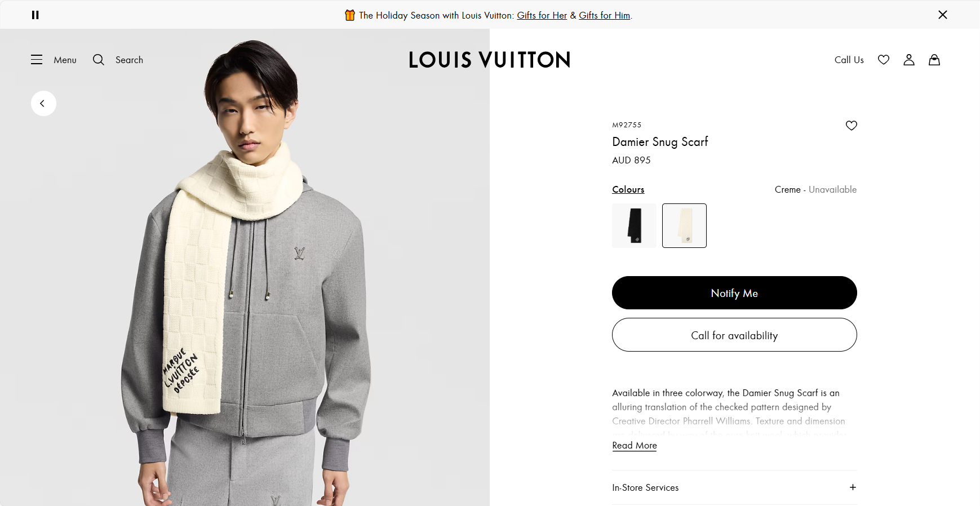Open the hamburger Menu
The width and height of the screenshot is (980, 506).
[x=37, y=60]
